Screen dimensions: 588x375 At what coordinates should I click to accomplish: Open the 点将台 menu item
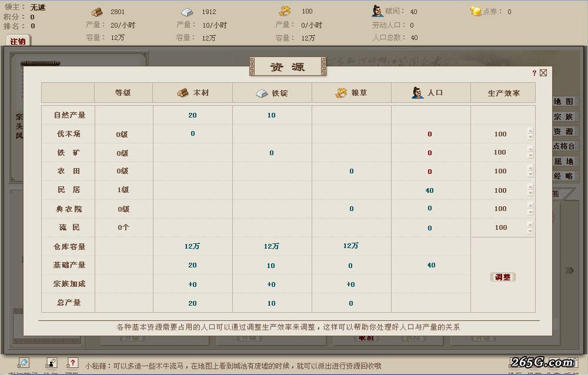[563, 146]
